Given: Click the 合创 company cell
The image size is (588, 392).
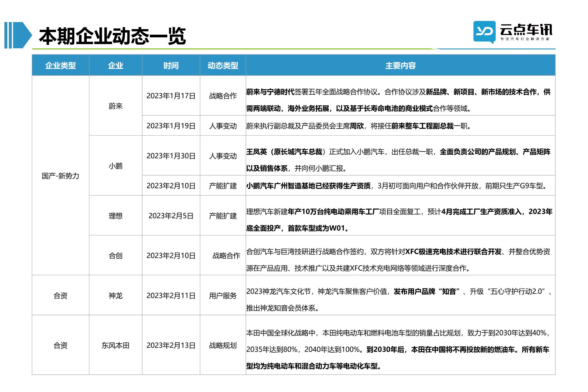Looking at the screenshot, I should tap(116, 256).
